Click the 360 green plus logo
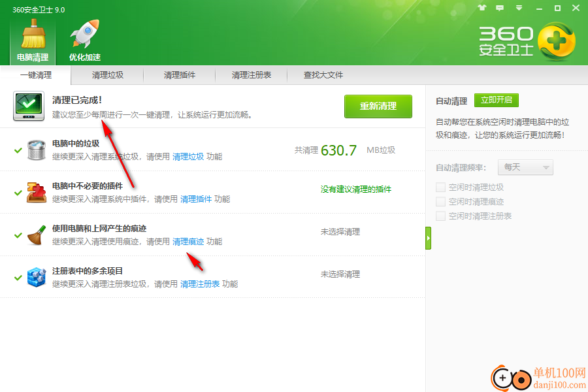The image size is (588, 392). (x=557, y=41)
